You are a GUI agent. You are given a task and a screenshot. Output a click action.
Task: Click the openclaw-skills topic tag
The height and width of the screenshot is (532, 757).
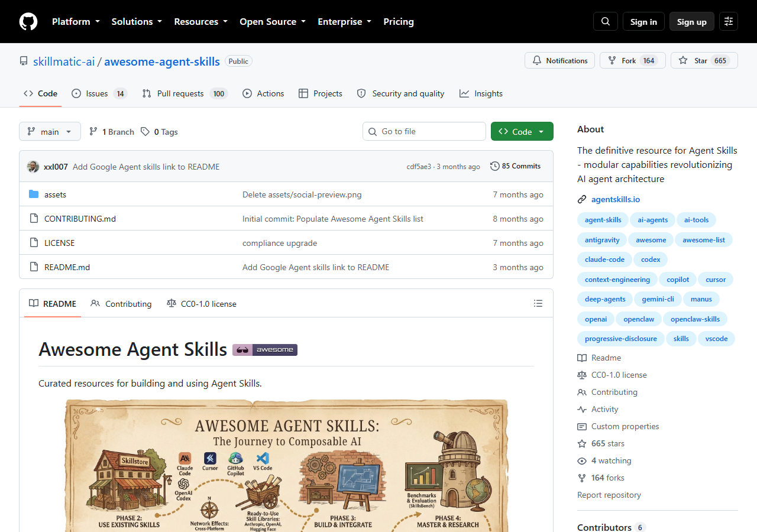pyautogui.click(x=695, y=319)
